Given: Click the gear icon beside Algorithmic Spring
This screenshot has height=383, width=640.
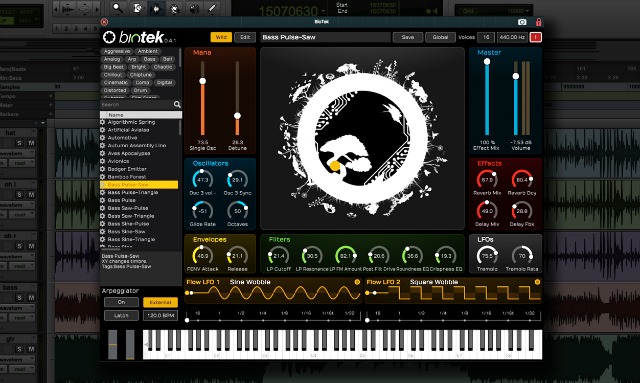Looking at the screenshot, I should click(103, 122).
